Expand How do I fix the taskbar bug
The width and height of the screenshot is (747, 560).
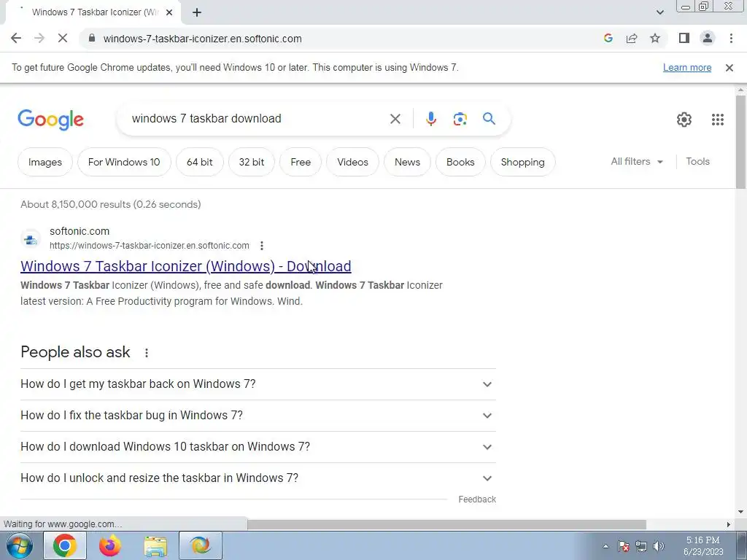pos(258,415)
